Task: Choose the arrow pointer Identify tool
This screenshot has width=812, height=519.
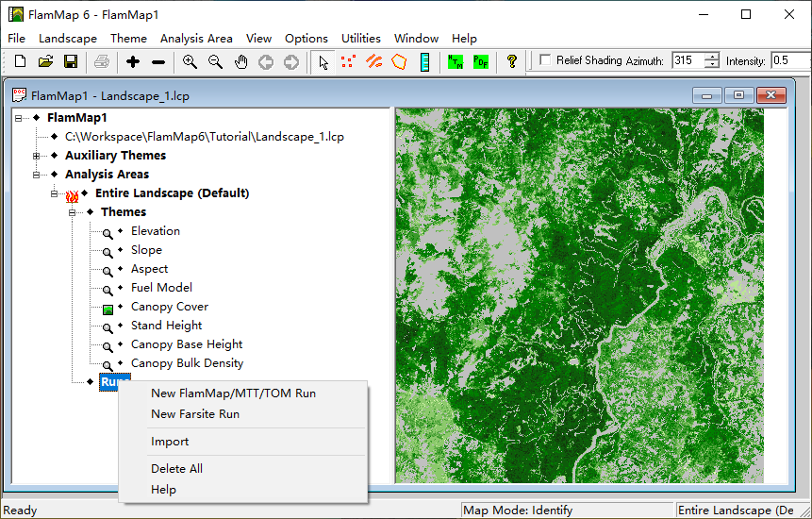Action: pyautogui.click(x=323, y=61)
